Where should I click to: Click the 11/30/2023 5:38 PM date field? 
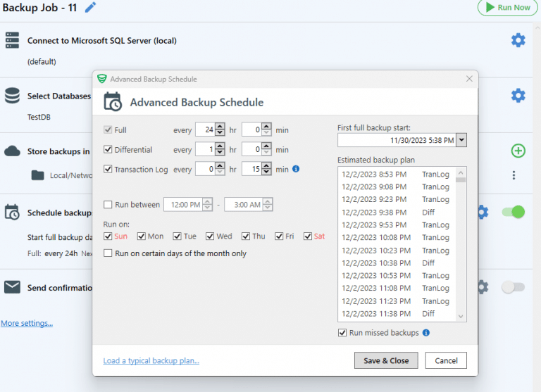(397, 140)
